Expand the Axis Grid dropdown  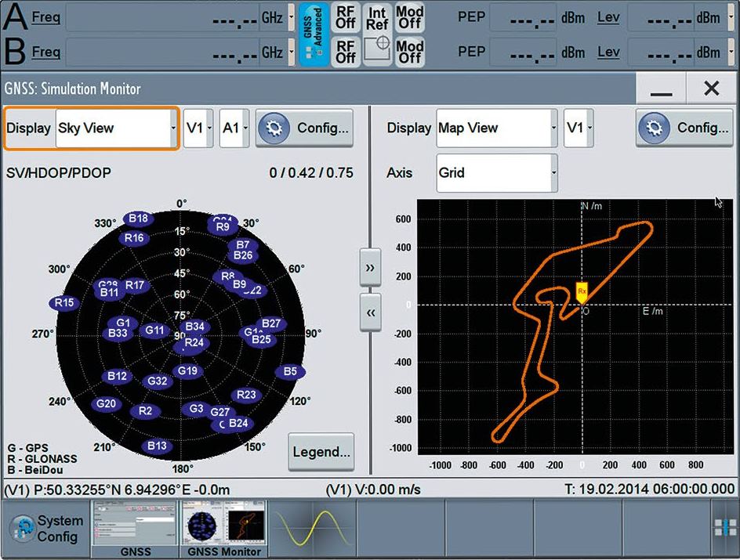point(497,172)
